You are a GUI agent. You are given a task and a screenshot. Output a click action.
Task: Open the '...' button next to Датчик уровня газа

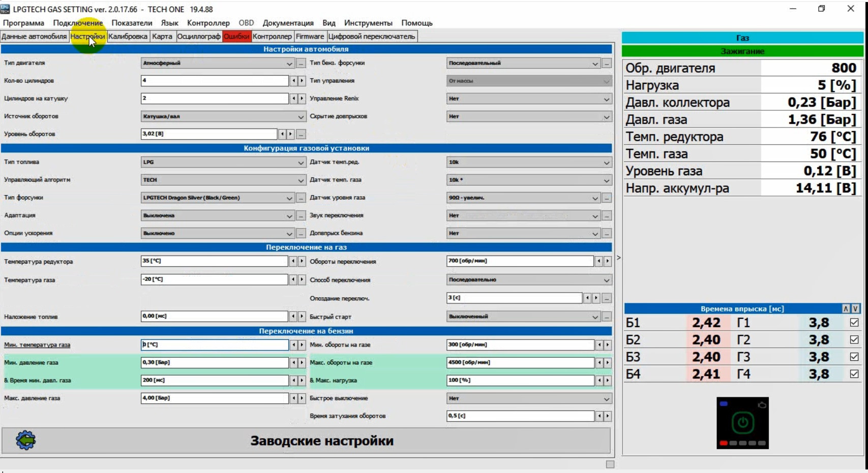pyautogui.click(x=607, y=198)
